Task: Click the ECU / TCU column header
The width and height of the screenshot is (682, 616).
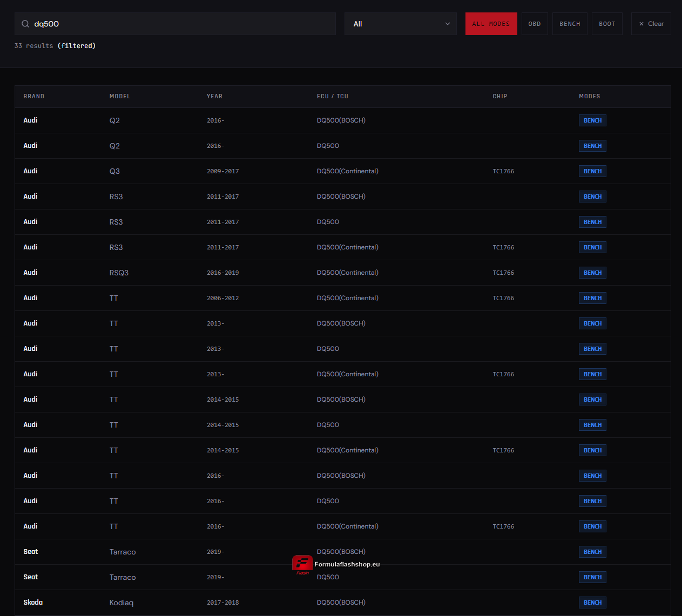Action: [x=333, y=96]
